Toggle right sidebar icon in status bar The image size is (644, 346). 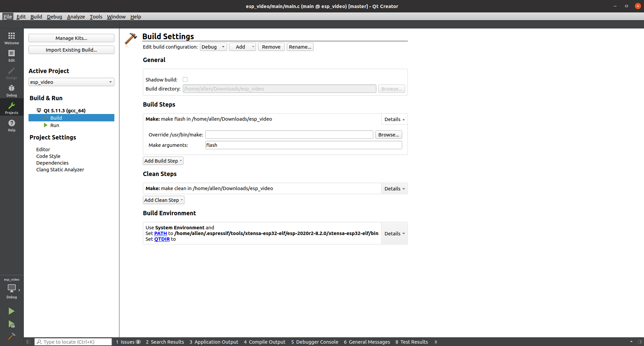pyautogui.click(x=640, y=342)
